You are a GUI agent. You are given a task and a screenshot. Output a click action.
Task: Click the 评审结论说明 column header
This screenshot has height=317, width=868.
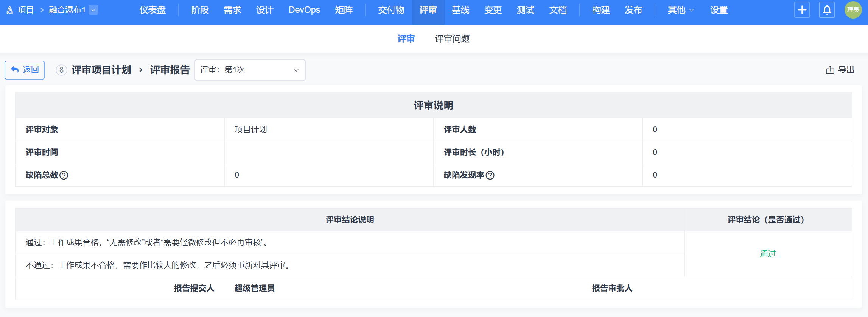pos(350,220)
